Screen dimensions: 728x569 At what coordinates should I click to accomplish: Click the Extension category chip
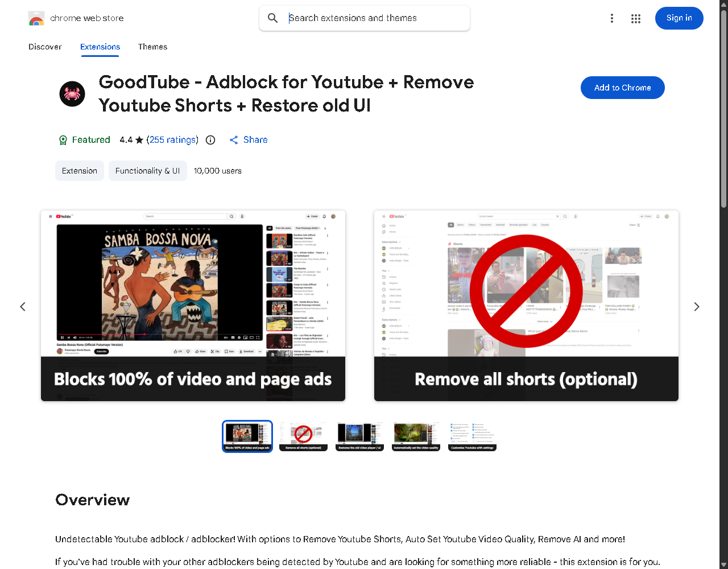point(80,171)
